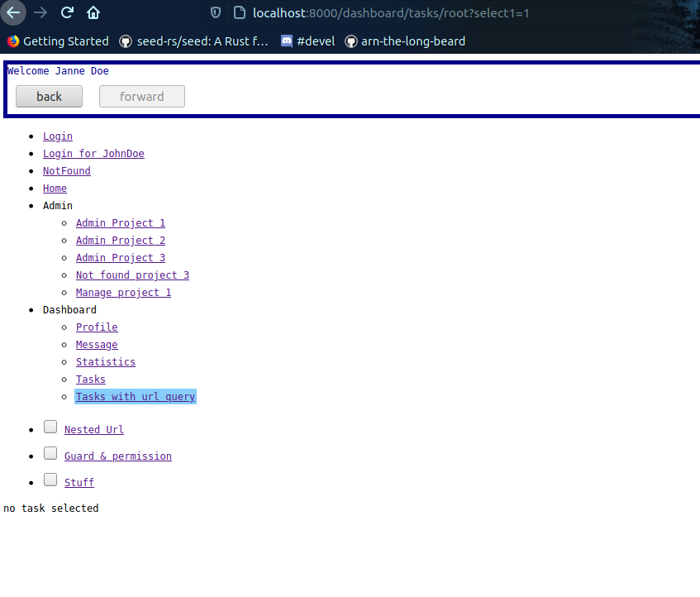
Task: Open the Stuff link
Action: 79,482
